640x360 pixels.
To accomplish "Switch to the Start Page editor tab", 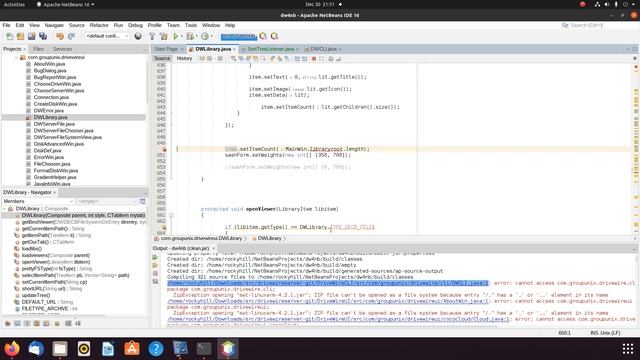I will (x=166, y=49).
